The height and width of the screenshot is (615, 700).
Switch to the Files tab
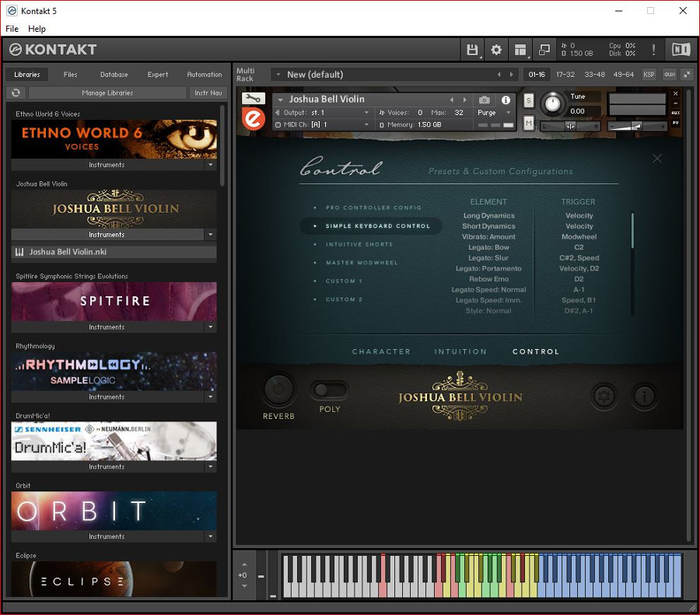(x=70, y=75)
